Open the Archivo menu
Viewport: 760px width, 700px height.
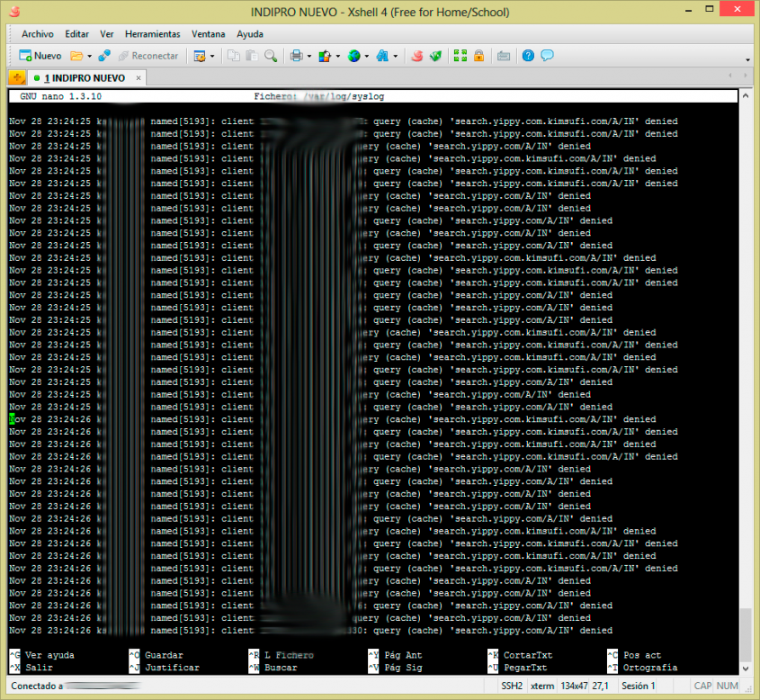click(37, 34)
